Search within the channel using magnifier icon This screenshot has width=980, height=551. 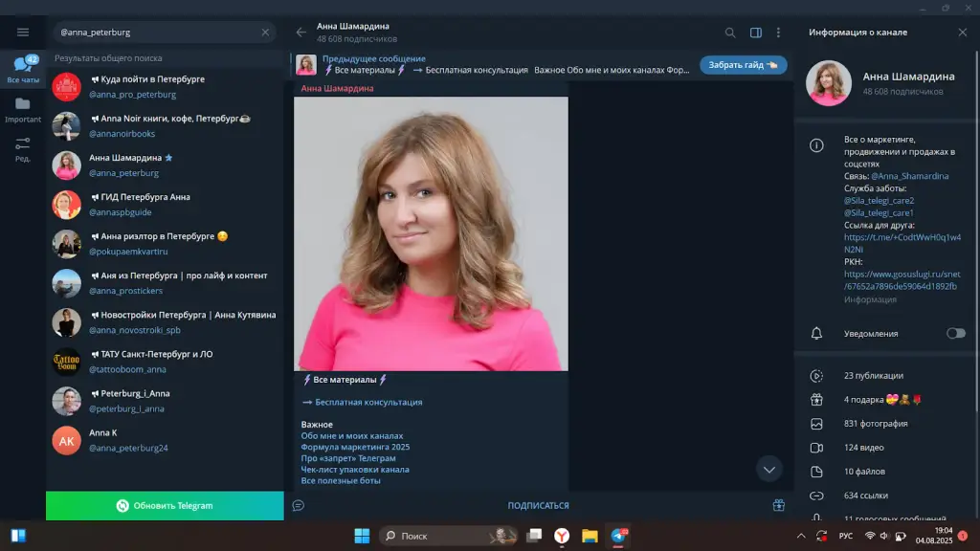730,33
